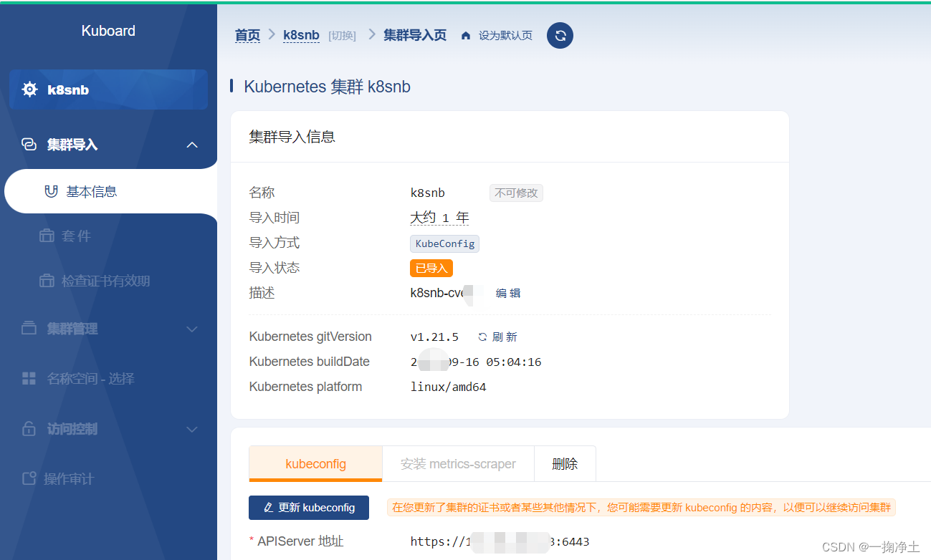The width and height of the screenshot is (931, 560).
Task: Click the 集群管理 stack icon
Action: 29,329
